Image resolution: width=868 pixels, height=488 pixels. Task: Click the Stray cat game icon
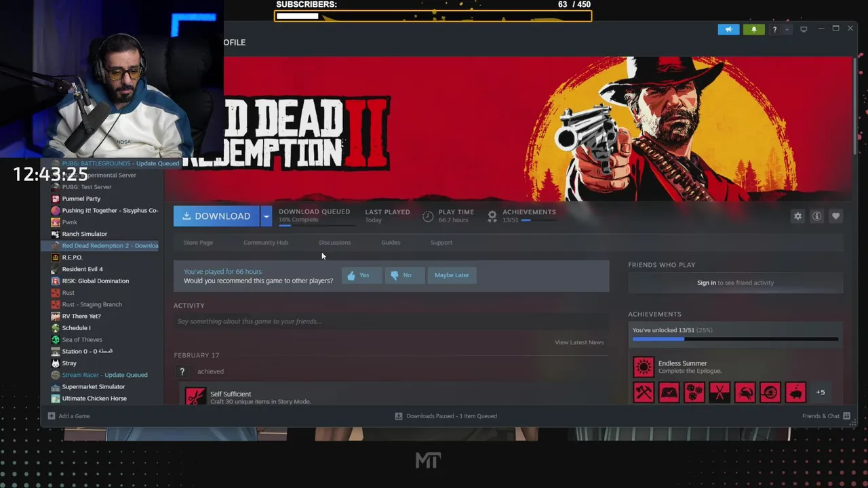pos(56,363)
